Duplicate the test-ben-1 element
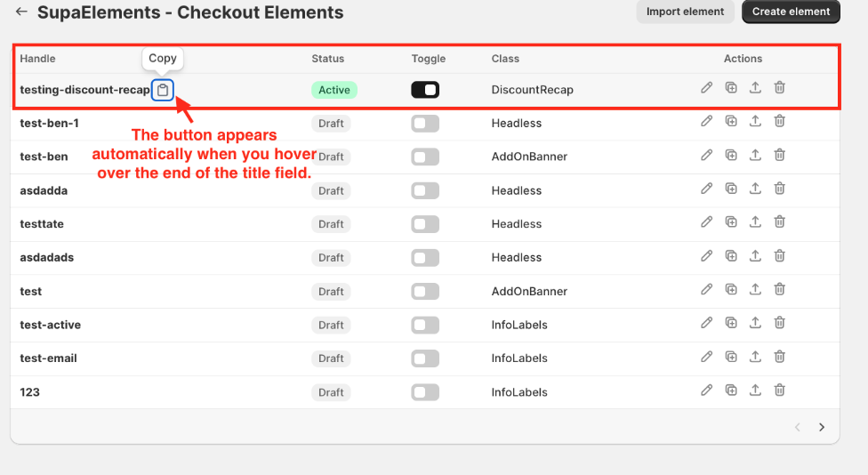This screenshot has height=475, width=868. [731, 121]
